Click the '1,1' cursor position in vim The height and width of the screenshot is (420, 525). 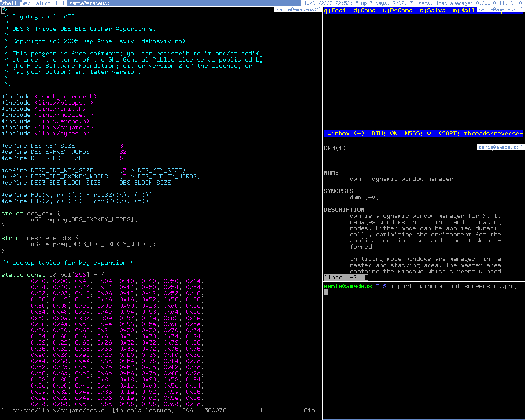[258, 410]
